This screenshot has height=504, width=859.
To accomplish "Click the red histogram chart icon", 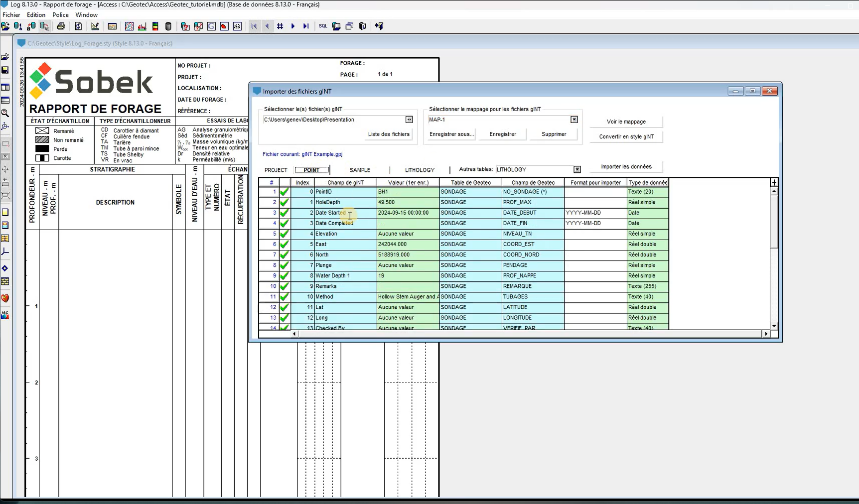I will pos(142,26).
